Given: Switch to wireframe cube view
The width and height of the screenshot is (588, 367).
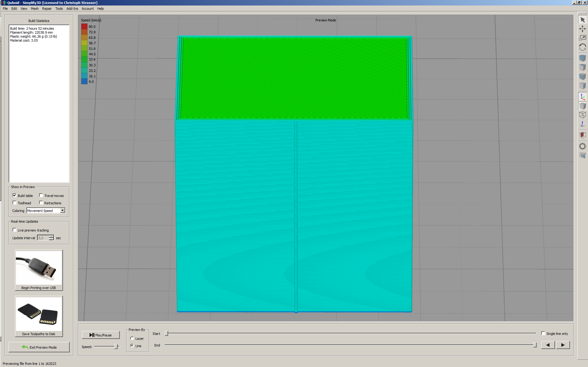Looking at the screenshot, I should pos(582,115).
